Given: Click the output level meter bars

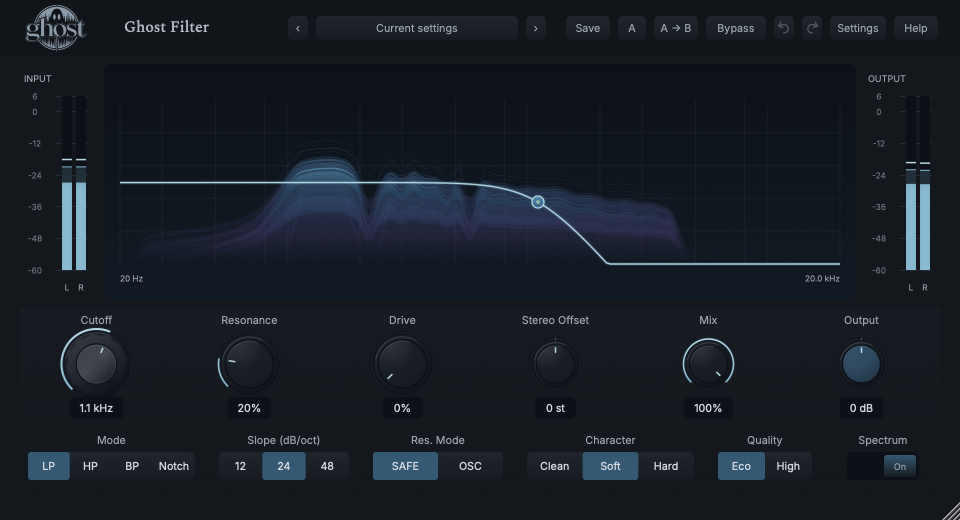Looking at the screenshot, I should click(x=918, y=183).
